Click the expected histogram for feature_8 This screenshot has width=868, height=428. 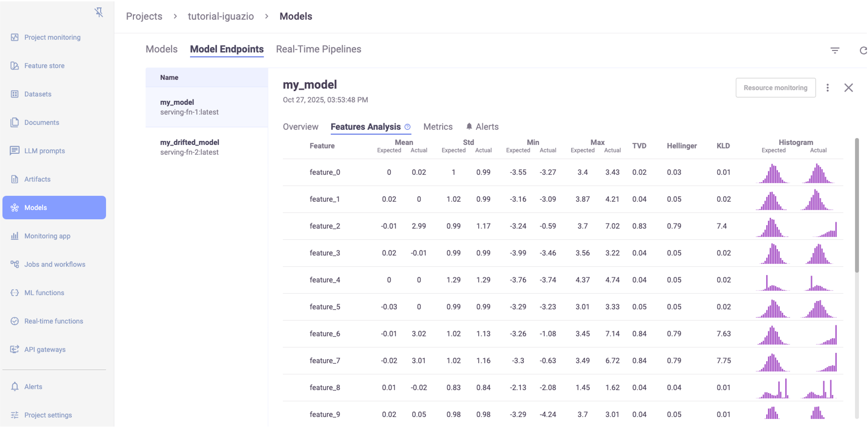coord(773,388)
